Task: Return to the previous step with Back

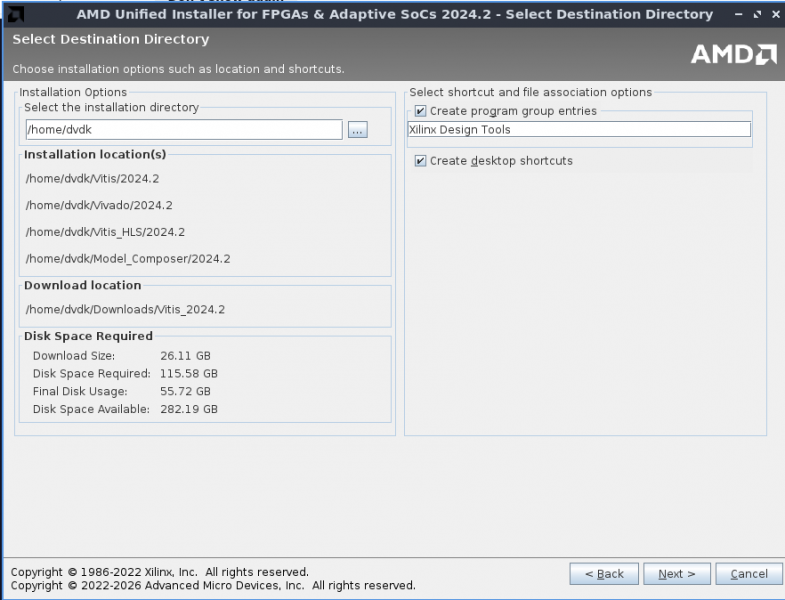Action: [604, 573]
